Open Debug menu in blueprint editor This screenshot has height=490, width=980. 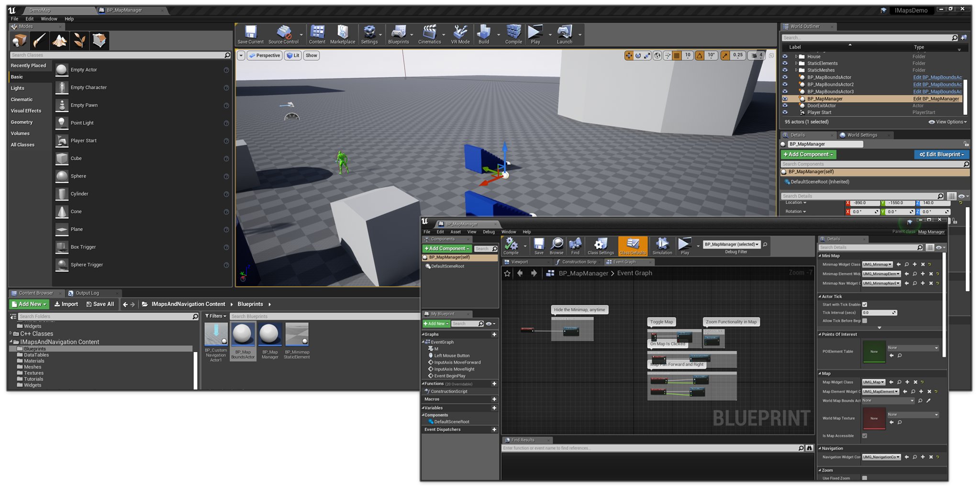[489, 232]
